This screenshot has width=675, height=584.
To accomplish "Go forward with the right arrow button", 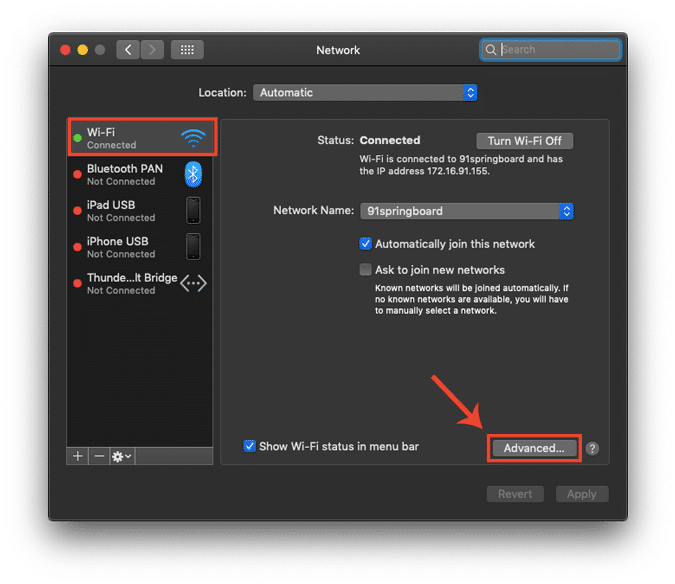I will tap(152, 50).
